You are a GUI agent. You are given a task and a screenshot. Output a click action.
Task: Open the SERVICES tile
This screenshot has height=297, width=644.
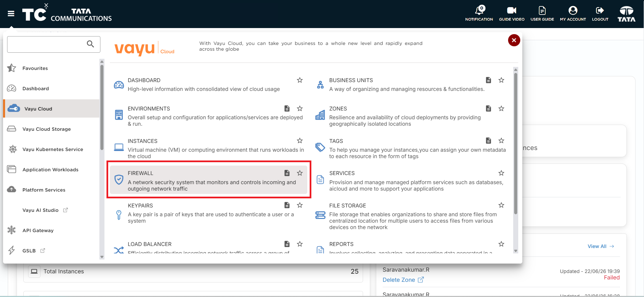[x=410, y=180]
